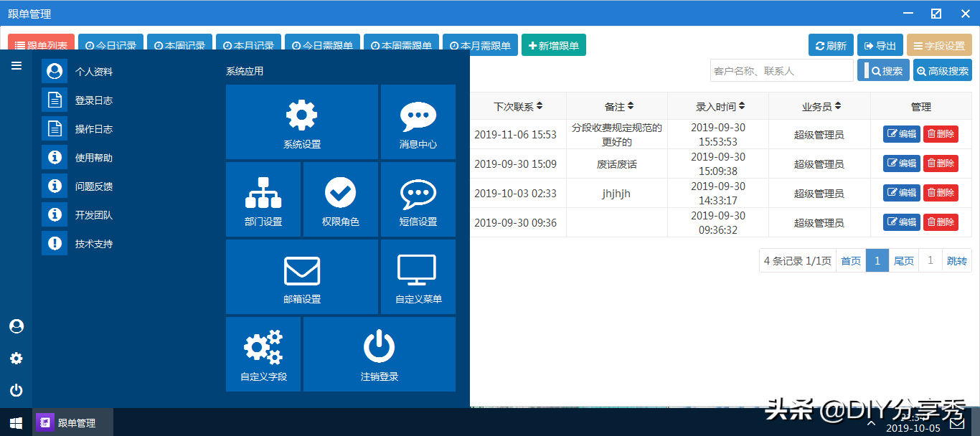This screenshot has width=980, height=436.
Task: Switch to the 本月需跟单 tab
Action: tap(481, 45)
